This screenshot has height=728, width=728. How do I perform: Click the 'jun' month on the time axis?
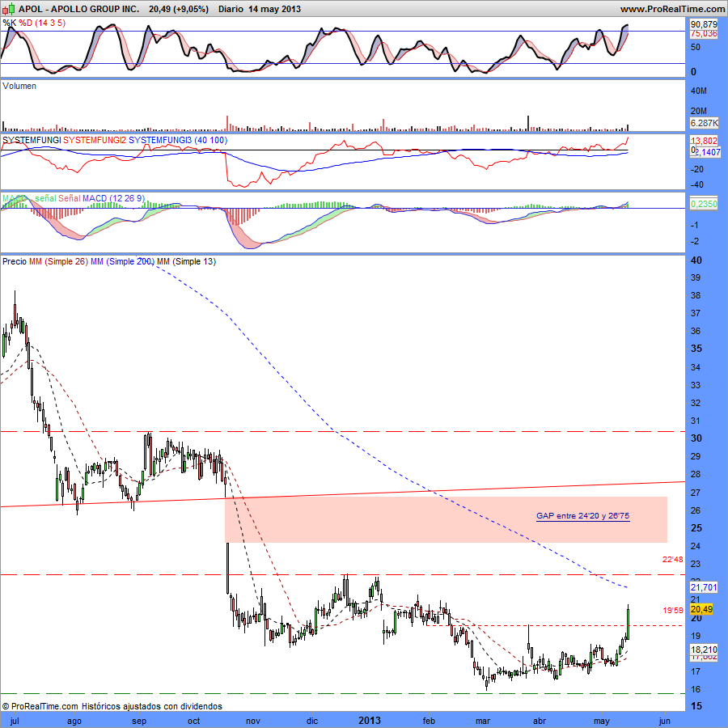click(x=664, y=721)
